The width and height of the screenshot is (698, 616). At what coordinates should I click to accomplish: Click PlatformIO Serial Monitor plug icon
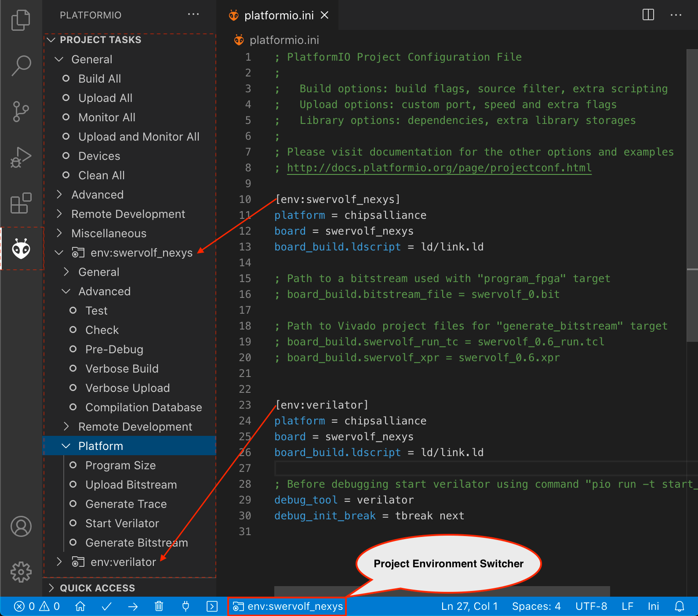(x=185, y=606)
